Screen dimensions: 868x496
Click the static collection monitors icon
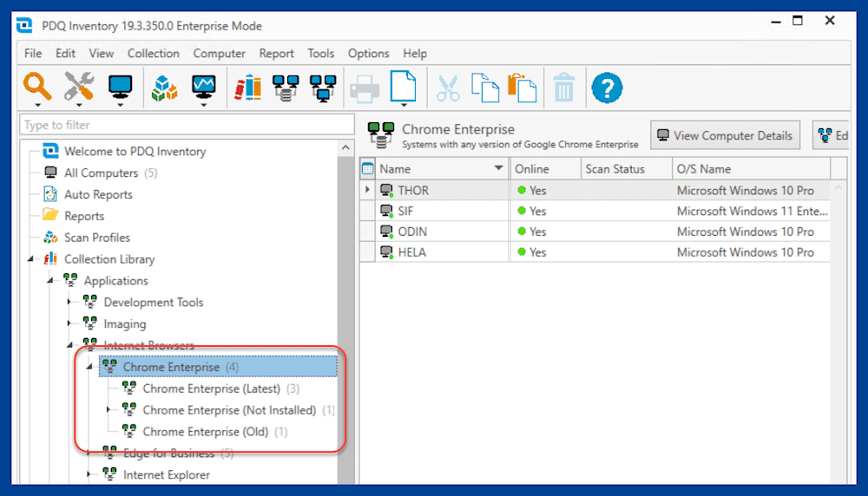tap(323, 88)
